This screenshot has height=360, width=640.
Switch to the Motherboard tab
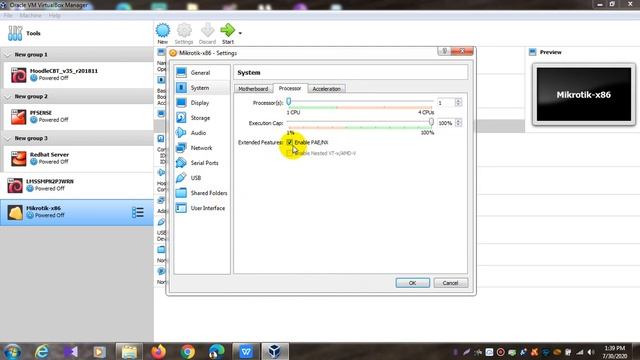(x=253, y=89)
